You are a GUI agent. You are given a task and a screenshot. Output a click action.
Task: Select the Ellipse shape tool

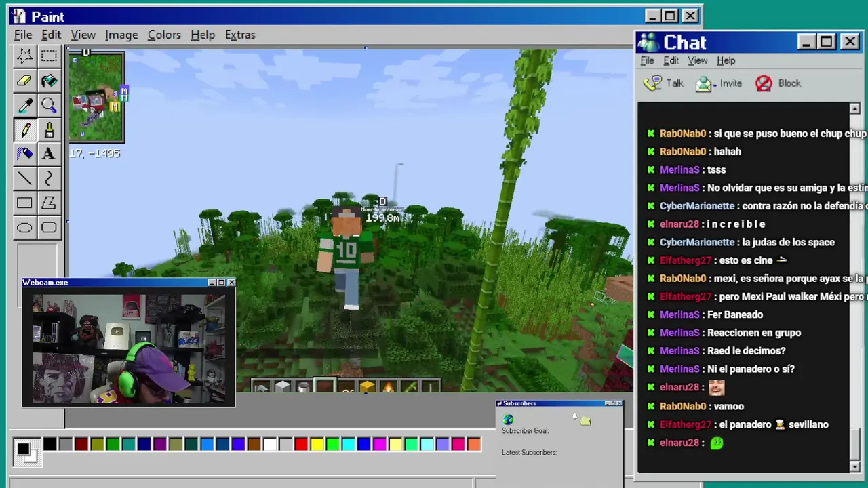pyautogui.click(x=24, y=227)
